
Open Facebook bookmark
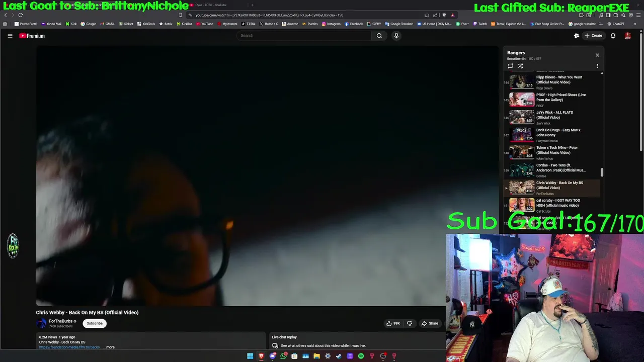[354, 24]
